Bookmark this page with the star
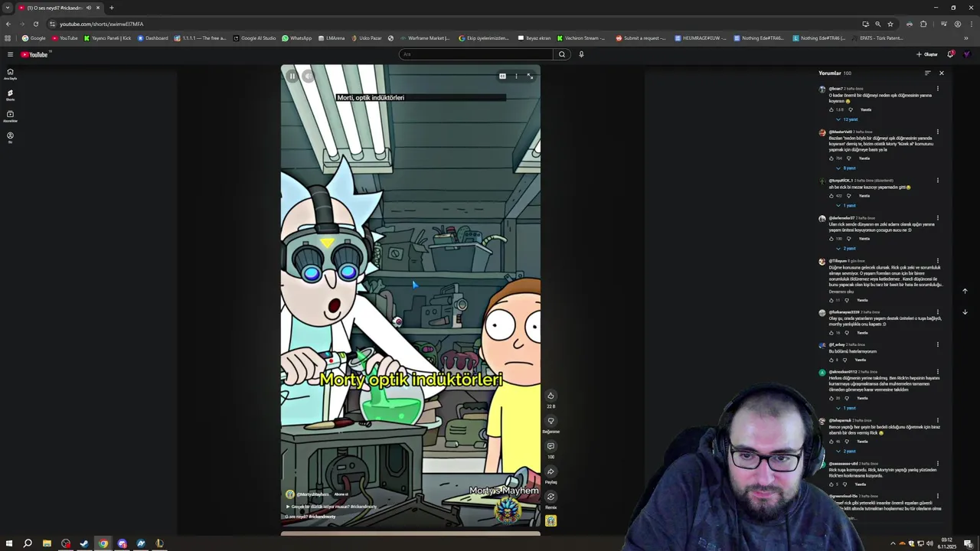This screenshot has width=980, height=551. [x=890, y=24]
